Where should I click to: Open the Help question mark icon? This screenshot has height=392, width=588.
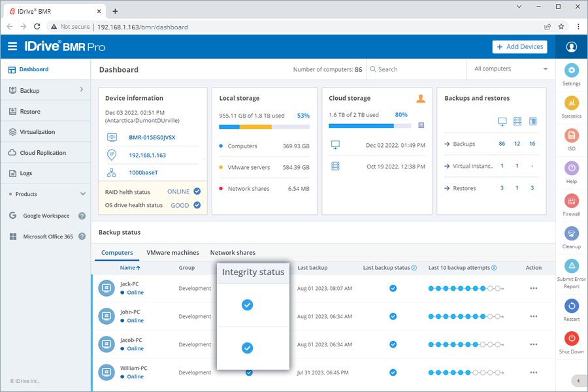[571, 168]
